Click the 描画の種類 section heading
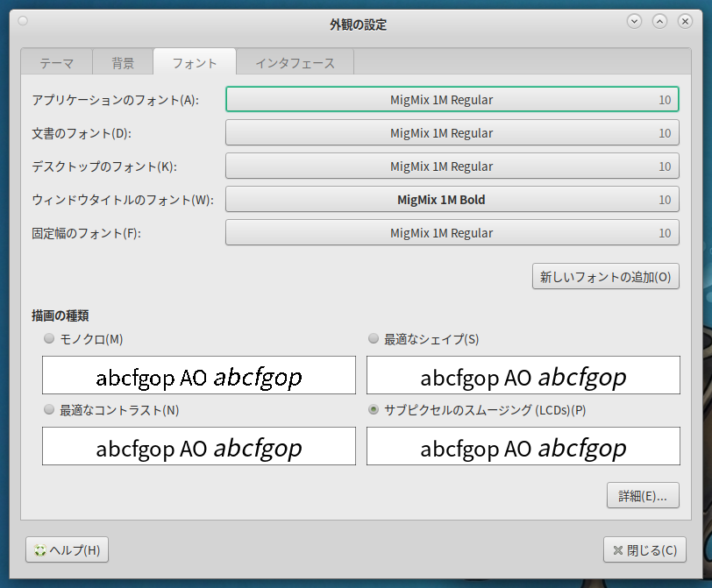The height and width of the screenshot is (588, 712). [60, 315]
